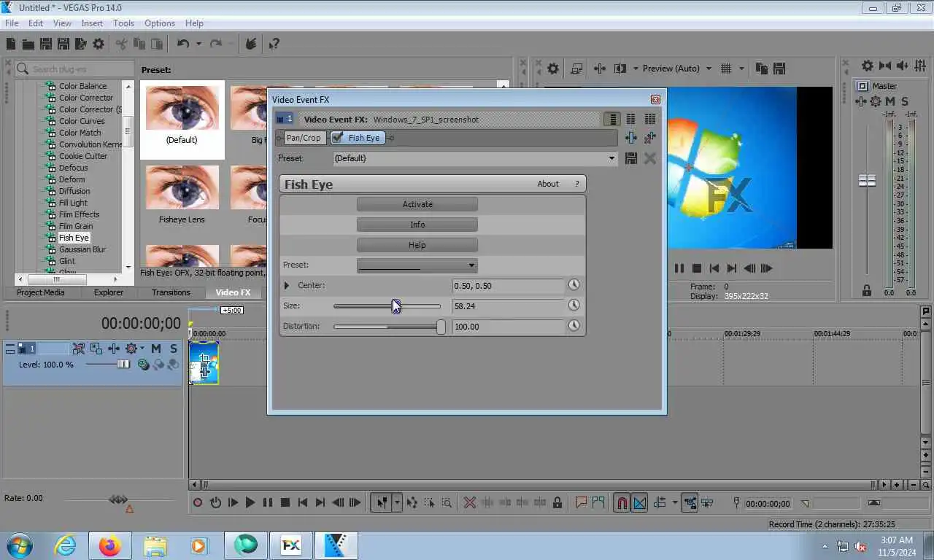Switch to Project Media tab
The width and height of the screenshot is (934, 560).
pos(41,292)
